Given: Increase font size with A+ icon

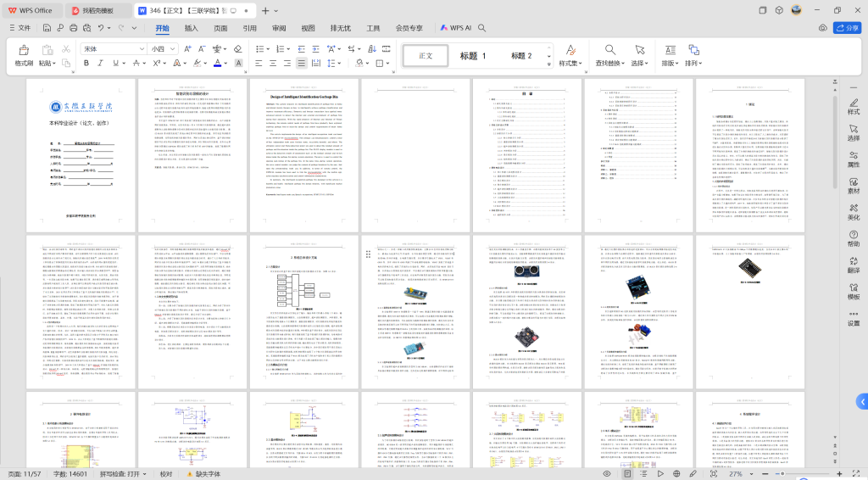Looking at the screenshot, I should click(187, 48).
